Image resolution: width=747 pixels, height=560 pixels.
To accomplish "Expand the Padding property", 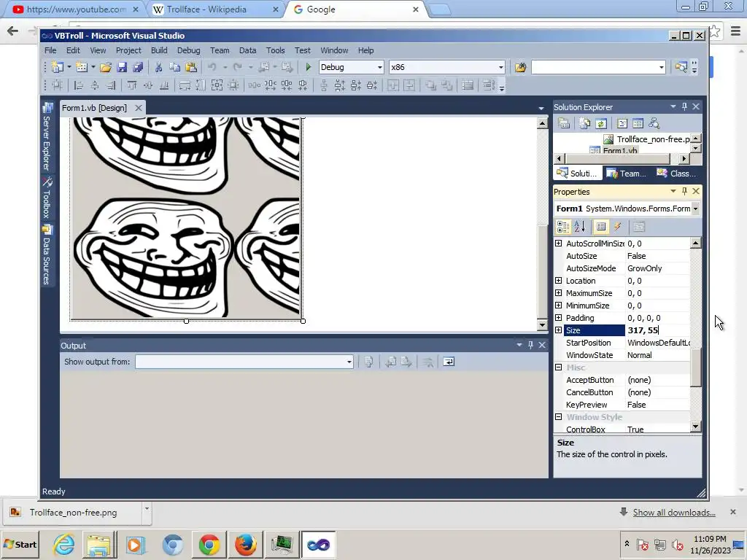I will (558, 318).
